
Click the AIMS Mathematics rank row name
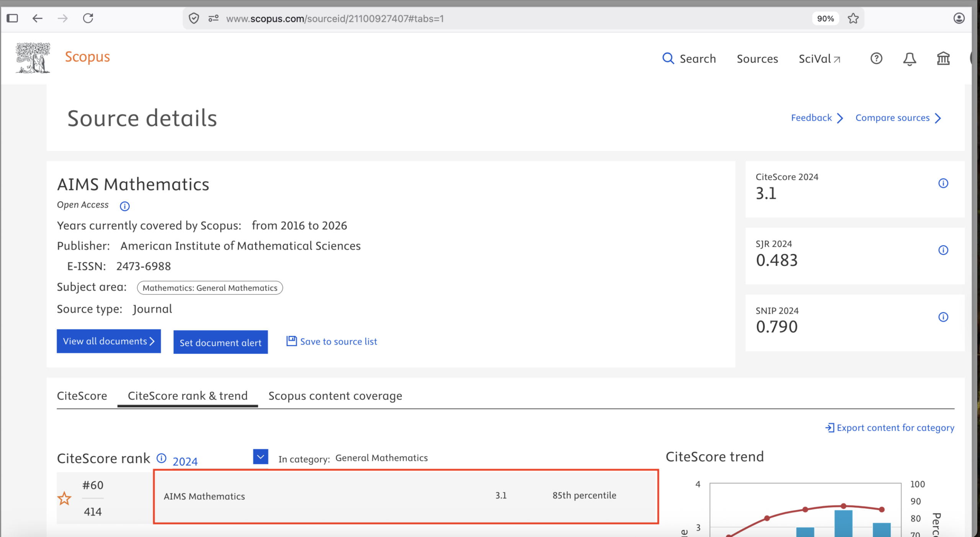point(204,496)
